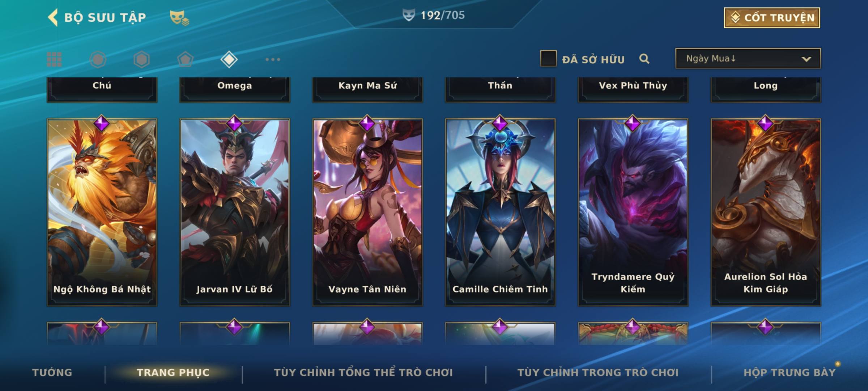
Task: Expand the Ngày Mua sort dropdown
Action: click(x=748, y=58)
